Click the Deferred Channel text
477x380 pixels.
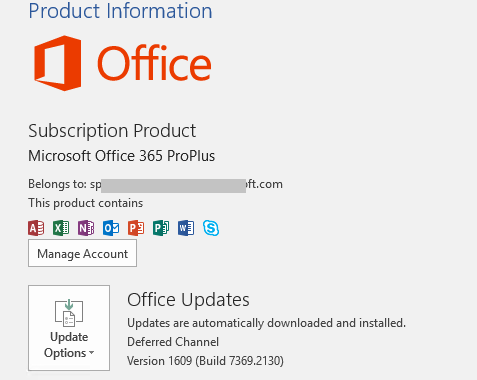click(173, 342)
